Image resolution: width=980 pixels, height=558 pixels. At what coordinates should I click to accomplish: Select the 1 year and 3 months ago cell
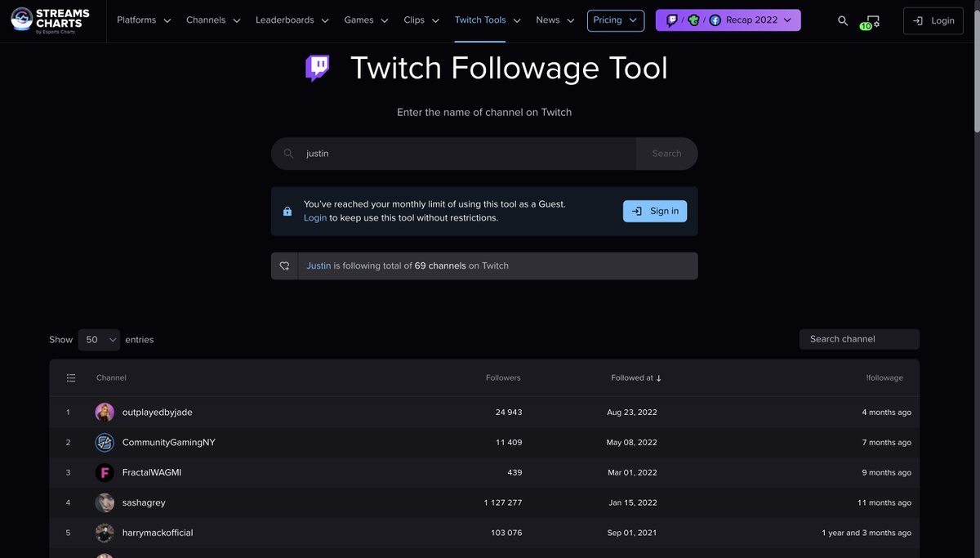[866, 533]
